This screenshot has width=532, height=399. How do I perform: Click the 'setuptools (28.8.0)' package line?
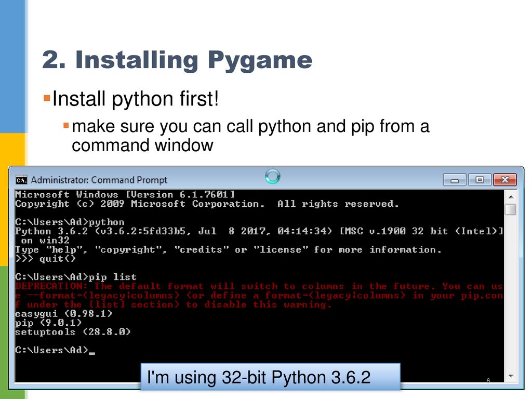tap(73, 332)
